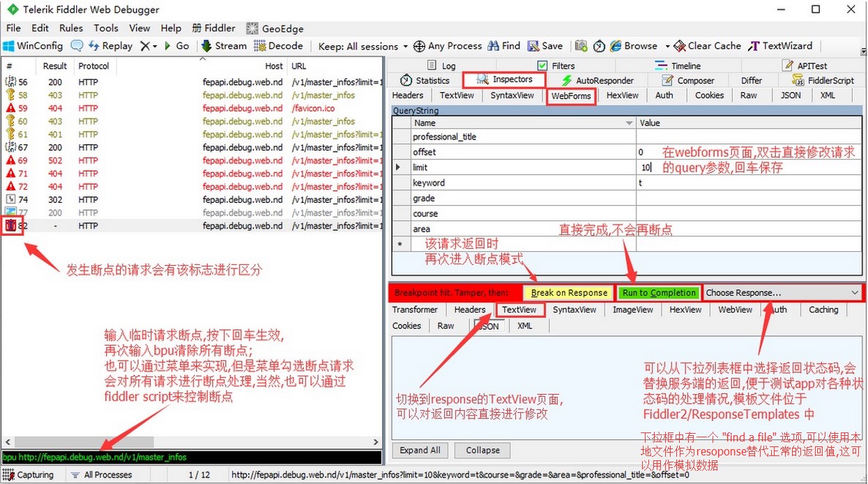
Task: Replay the selected session
Action: point(110,46)
